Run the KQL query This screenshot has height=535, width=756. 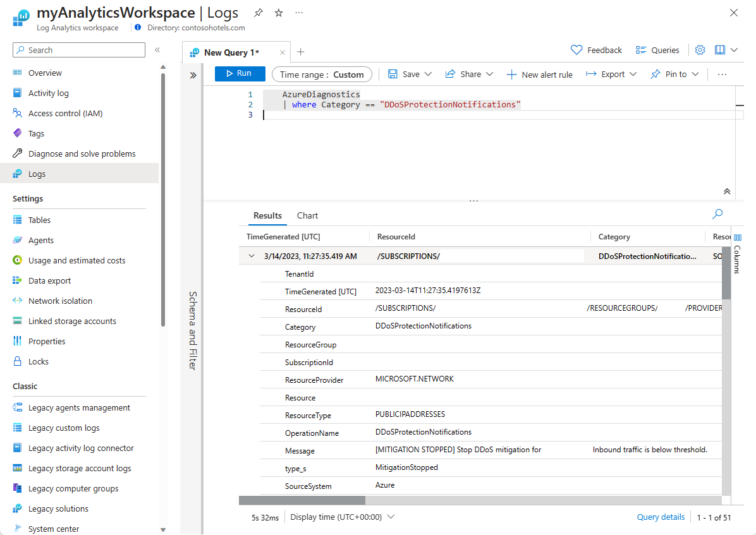240,73
